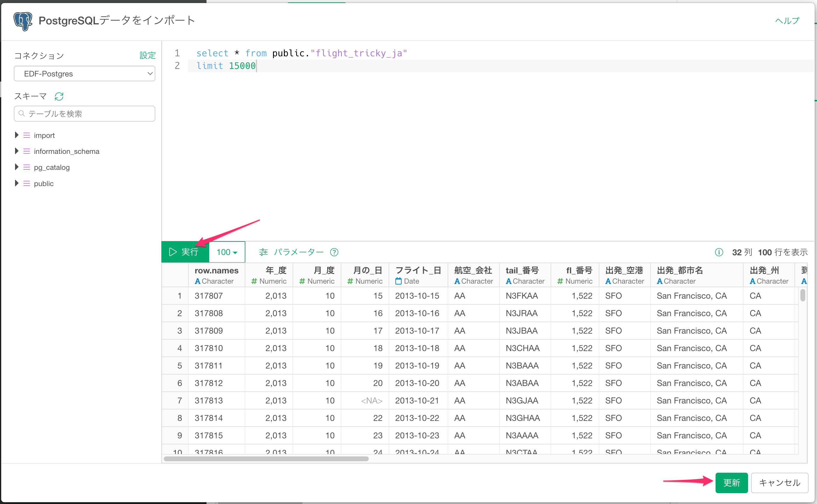Open the ヘルプ help link
This screenshot has width=817, height=504.
tap(787, 21)
